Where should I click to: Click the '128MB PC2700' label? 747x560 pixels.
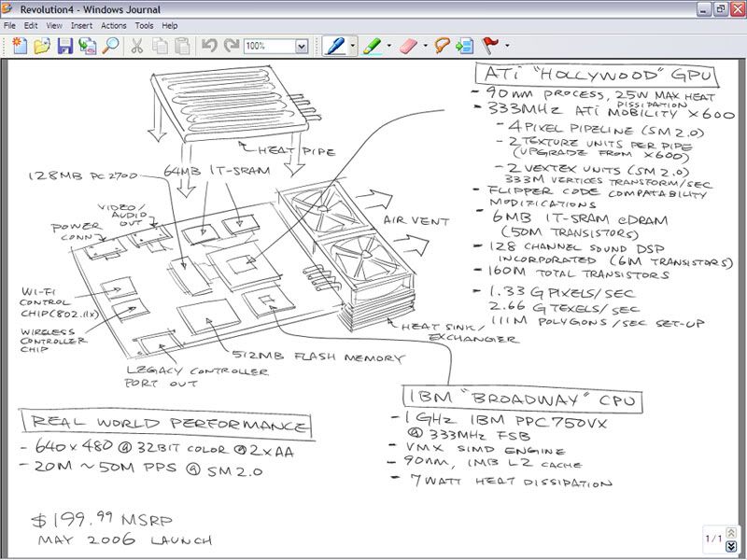tap(83, 175)
